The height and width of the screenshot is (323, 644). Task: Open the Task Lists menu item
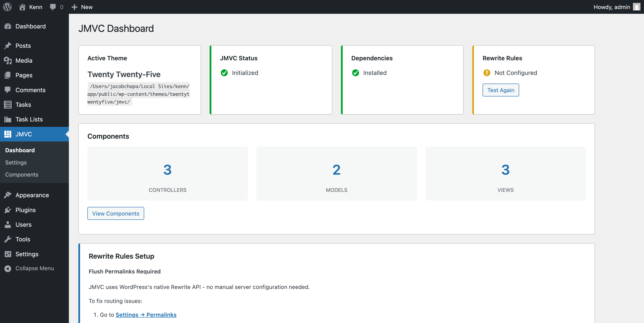click(34, 119)
